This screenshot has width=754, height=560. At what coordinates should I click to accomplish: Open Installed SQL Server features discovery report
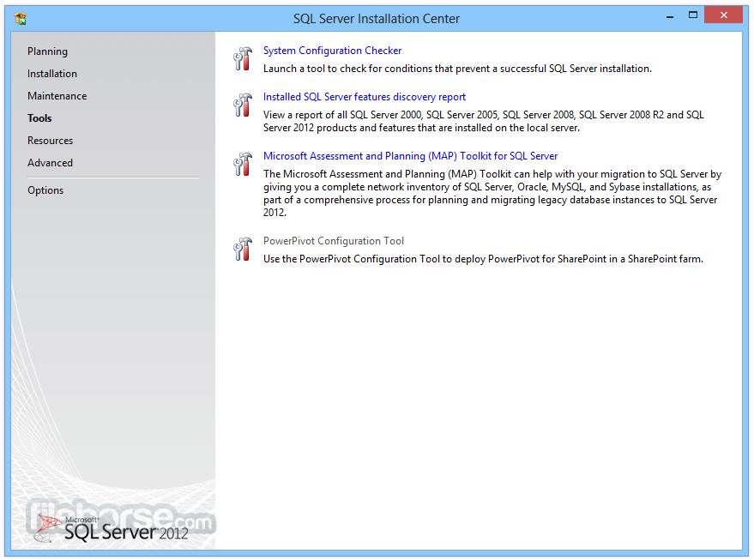coord(365,97)
